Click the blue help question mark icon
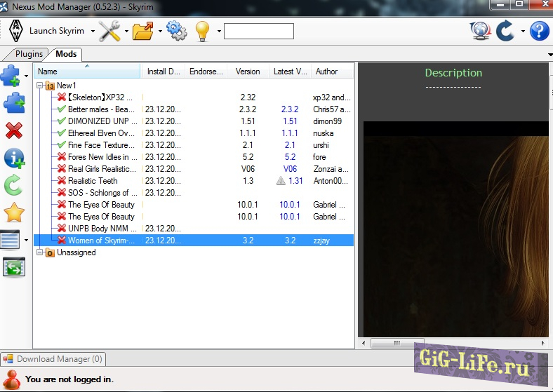This screenshot has width=553, height=392. 539,31
